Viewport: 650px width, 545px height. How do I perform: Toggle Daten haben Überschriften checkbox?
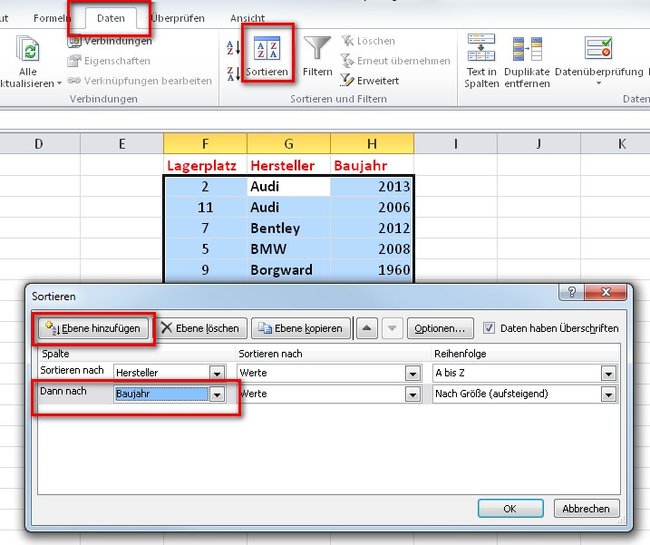489,328
